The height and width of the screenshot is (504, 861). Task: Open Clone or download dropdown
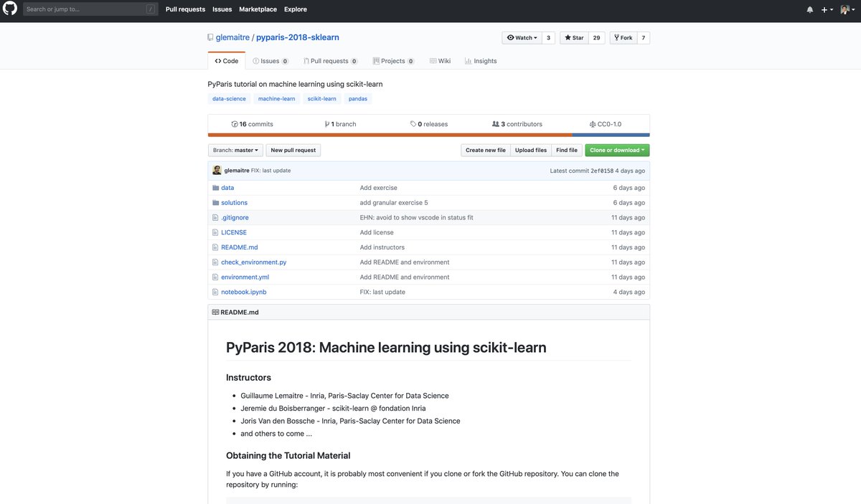coord(617,151)
